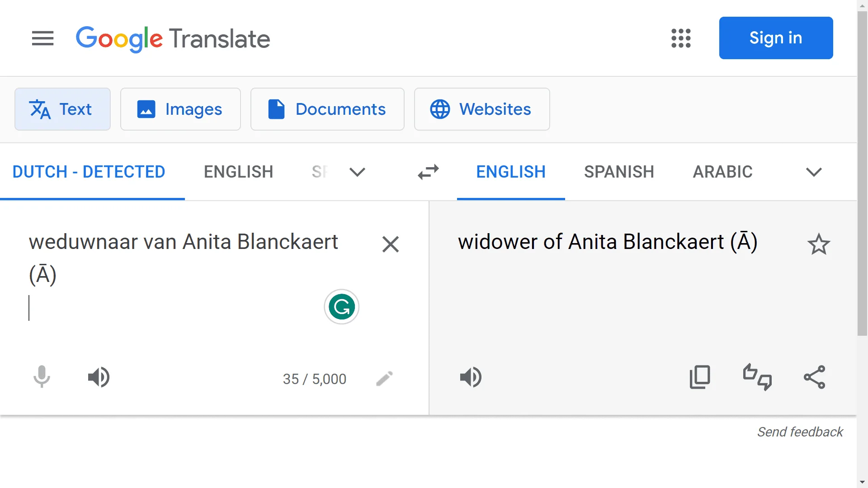Listen to the English translation audio

click(471, 377)
